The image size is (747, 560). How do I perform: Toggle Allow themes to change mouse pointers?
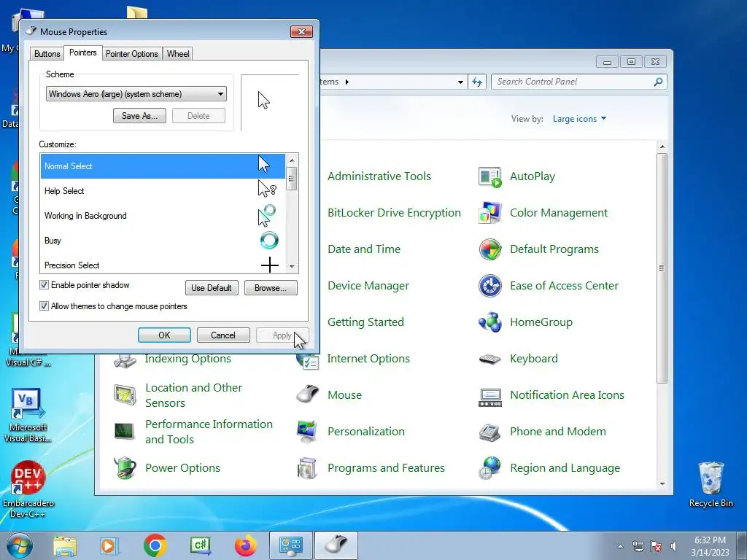(x=44, y=306)
